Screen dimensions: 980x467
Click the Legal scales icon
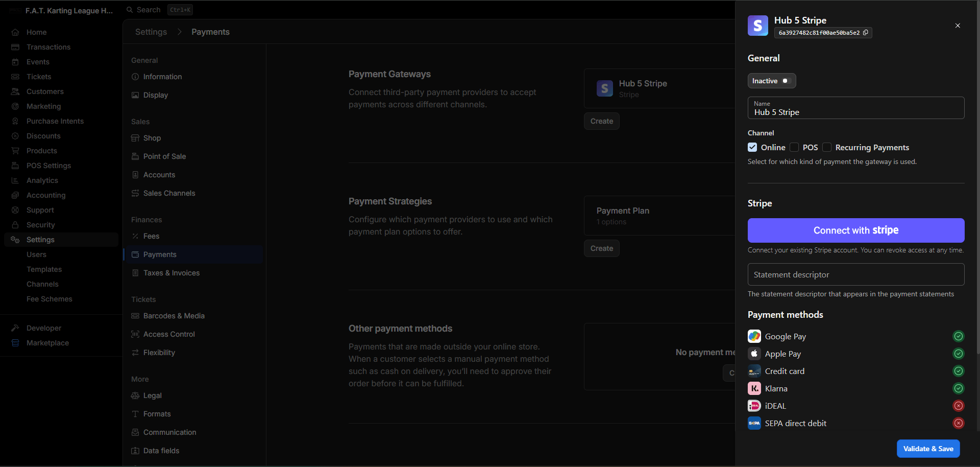coord(135,395)
